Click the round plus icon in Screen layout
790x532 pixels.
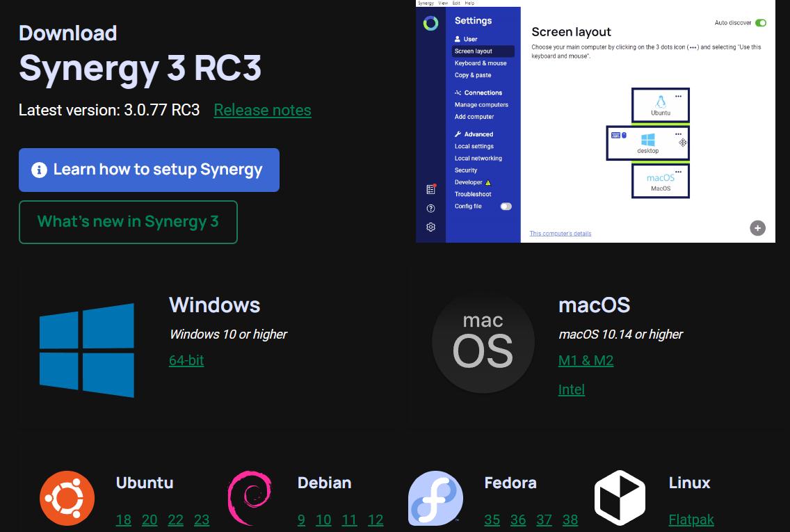(x=757, y=227)
